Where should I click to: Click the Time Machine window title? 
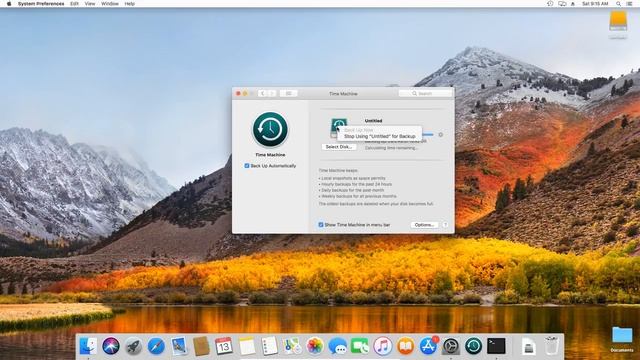pos(343,94)
